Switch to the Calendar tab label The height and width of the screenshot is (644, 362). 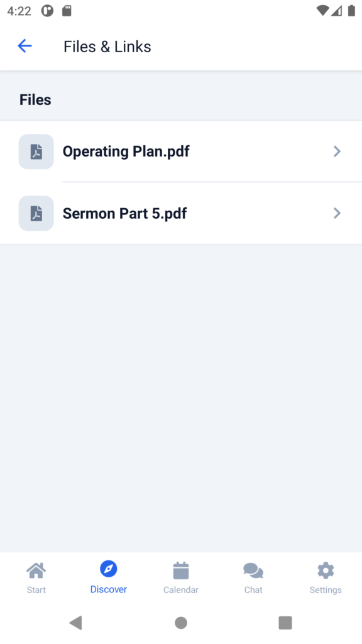click(180, 590)
